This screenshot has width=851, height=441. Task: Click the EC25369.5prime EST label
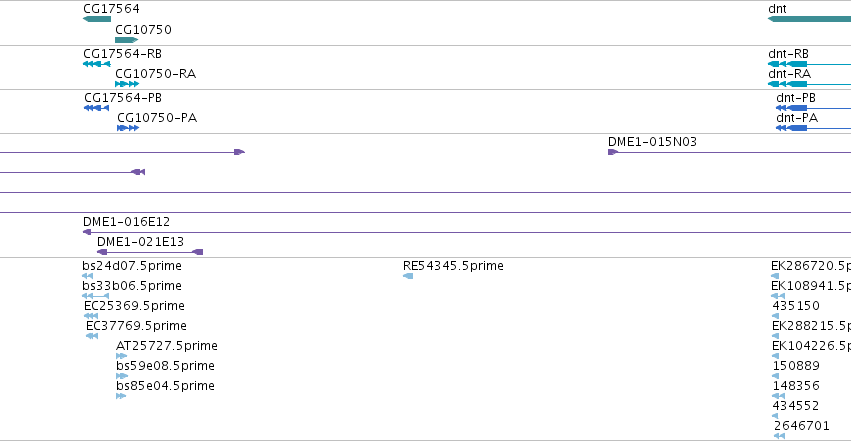(x=134, y=306)
